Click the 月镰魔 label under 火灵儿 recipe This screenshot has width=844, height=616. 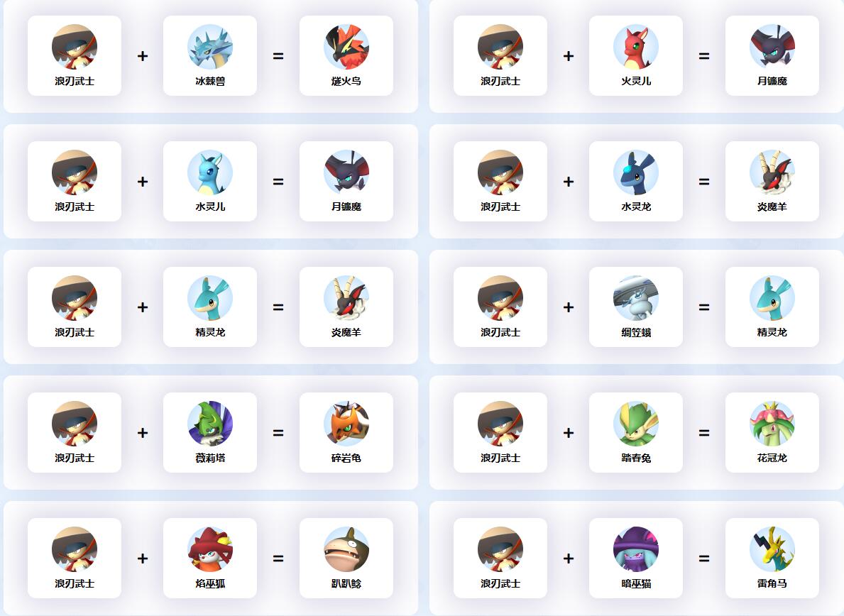point(772,81)
